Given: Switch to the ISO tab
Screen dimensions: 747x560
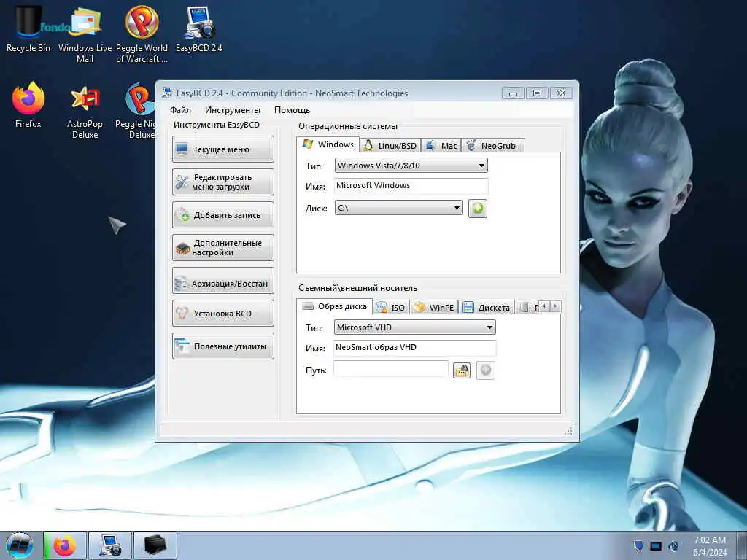Looking at the screenshot, I should 391,308.
